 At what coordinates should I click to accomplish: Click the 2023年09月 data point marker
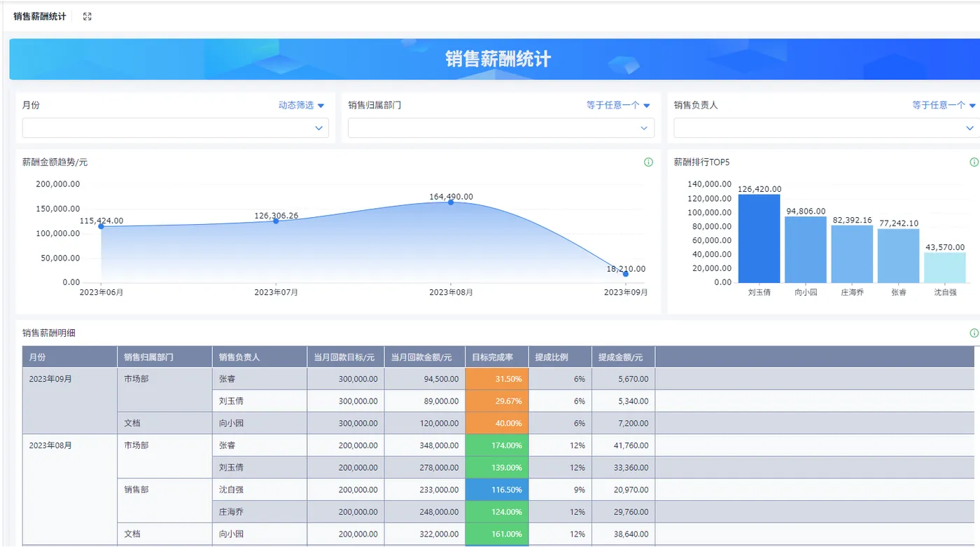tap(626, 274)
